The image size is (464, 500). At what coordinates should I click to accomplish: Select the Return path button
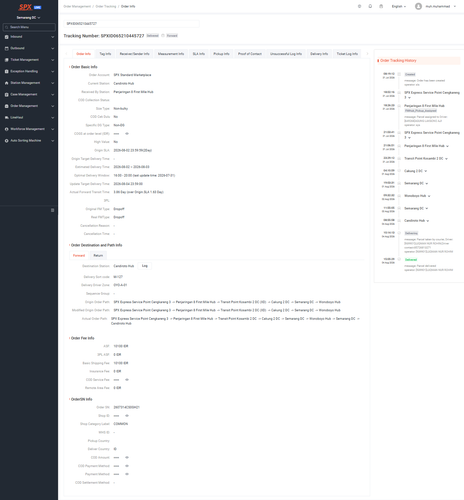(98, 256)
